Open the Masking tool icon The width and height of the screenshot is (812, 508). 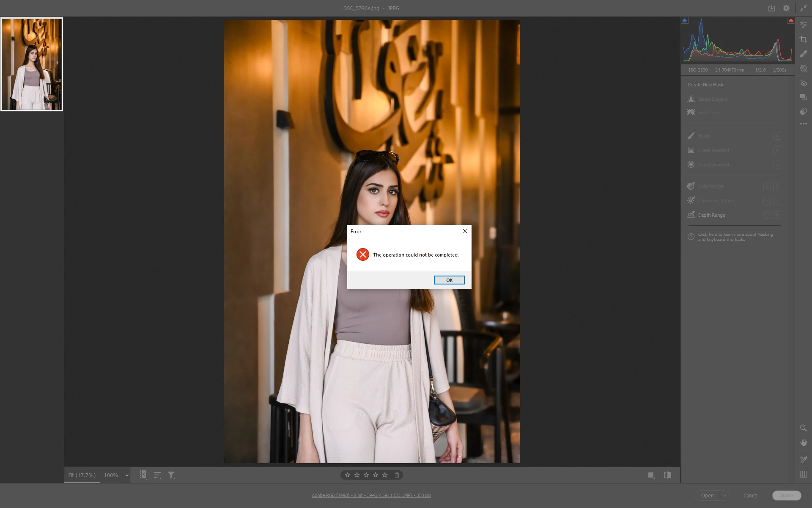coord(803,69)
